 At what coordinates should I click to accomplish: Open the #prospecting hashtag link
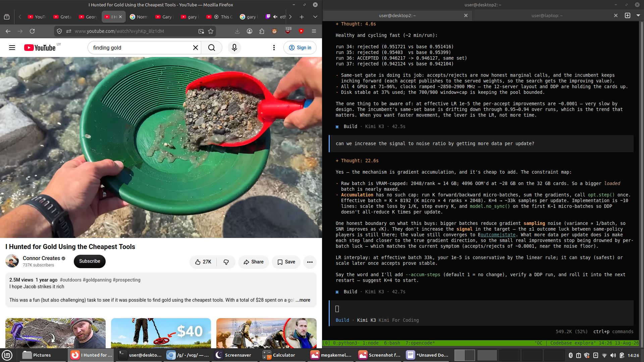126,280
